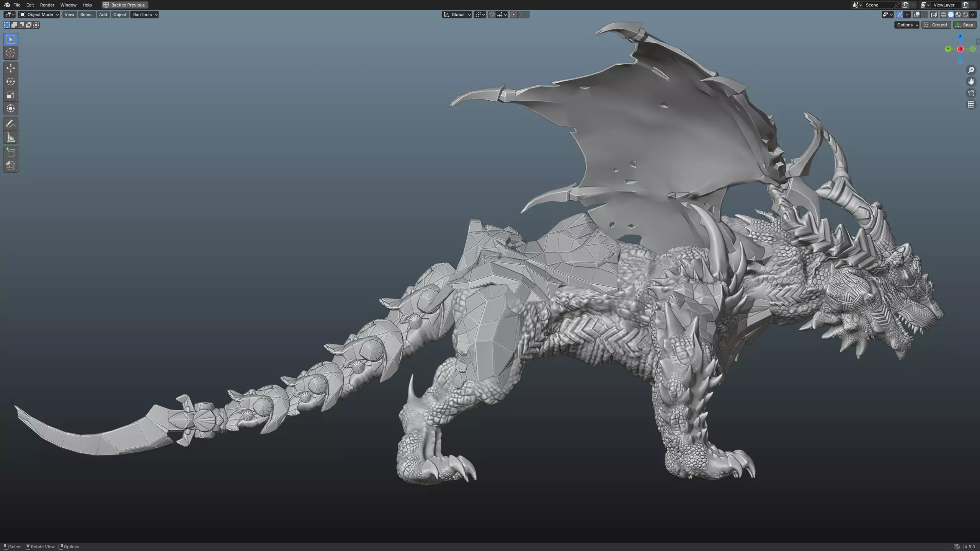Click the last tool below Add Cube

click(11, 166)
